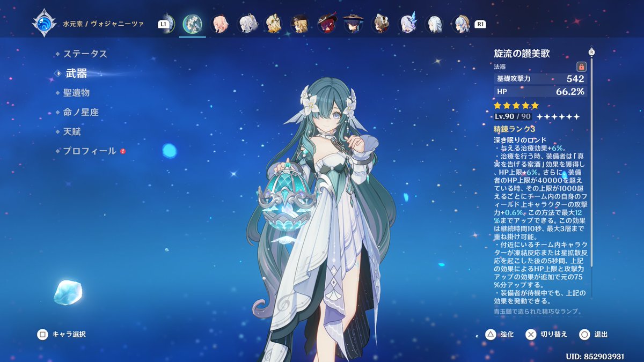
Task: Select the 武器 menu entry
Action: tap(76, 73)
